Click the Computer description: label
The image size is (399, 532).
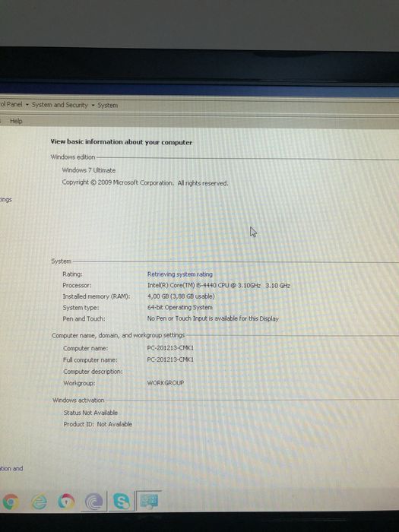point(93,372)
